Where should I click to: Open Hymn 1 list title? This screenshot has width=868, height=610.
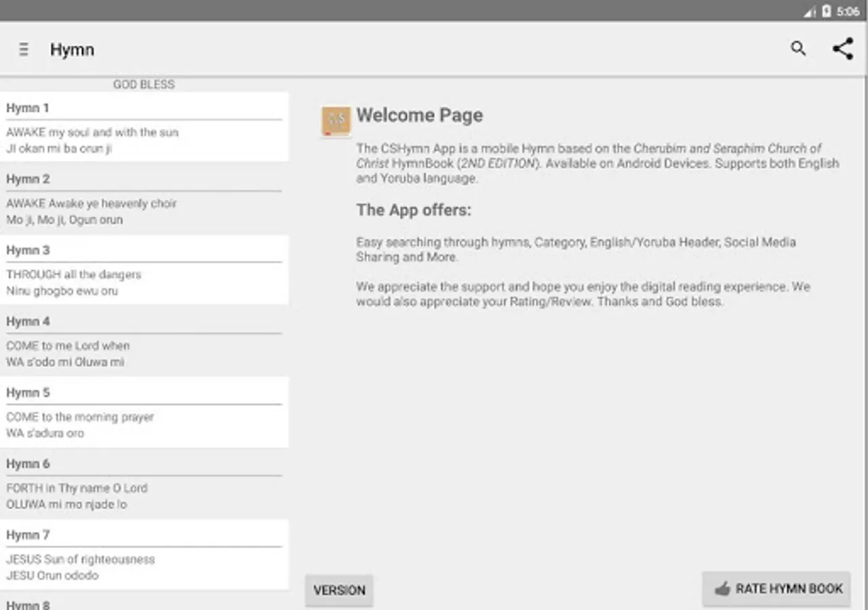[x=28, y=108]
